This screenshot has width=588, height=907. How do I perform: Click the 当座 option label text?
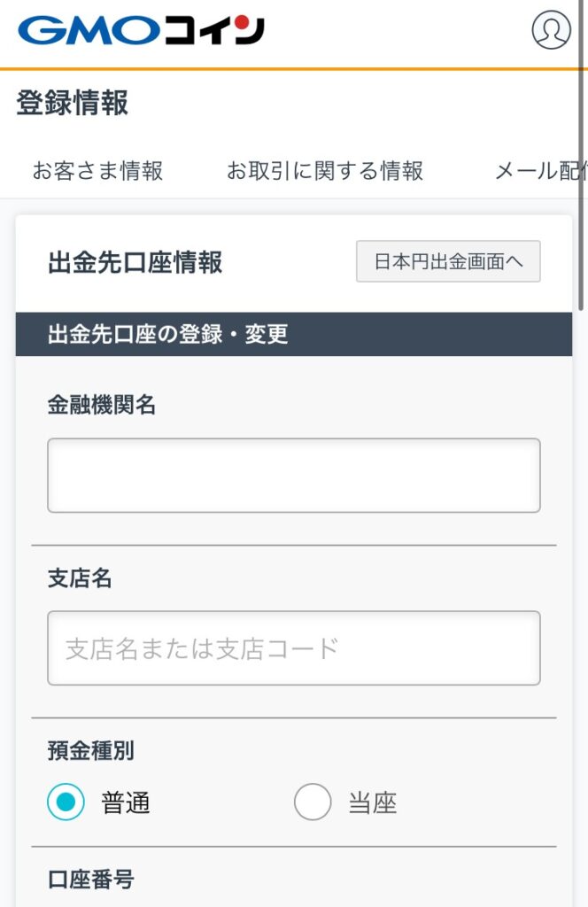(373, 803)
